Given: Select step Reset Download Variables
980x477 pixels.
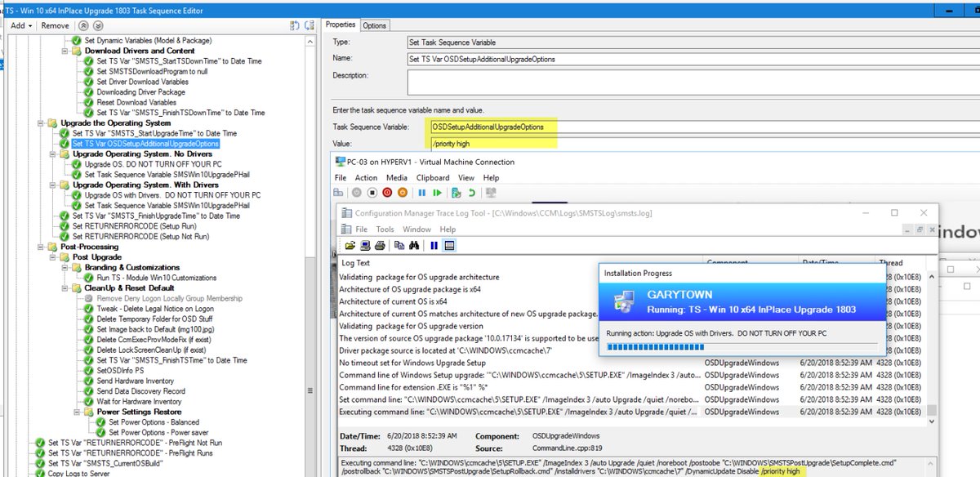Looking at the screenshot, I should [x=136, y=103].
